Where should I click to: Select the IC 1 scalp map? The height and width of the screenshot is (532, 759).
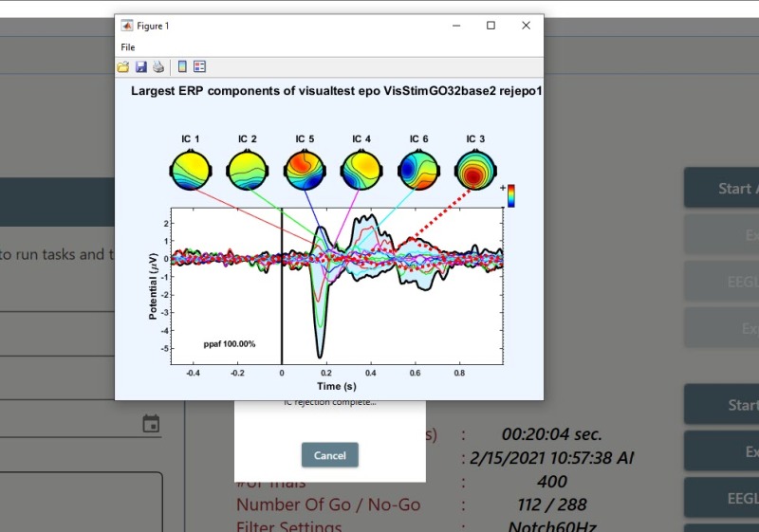click(x=191, y=171)
